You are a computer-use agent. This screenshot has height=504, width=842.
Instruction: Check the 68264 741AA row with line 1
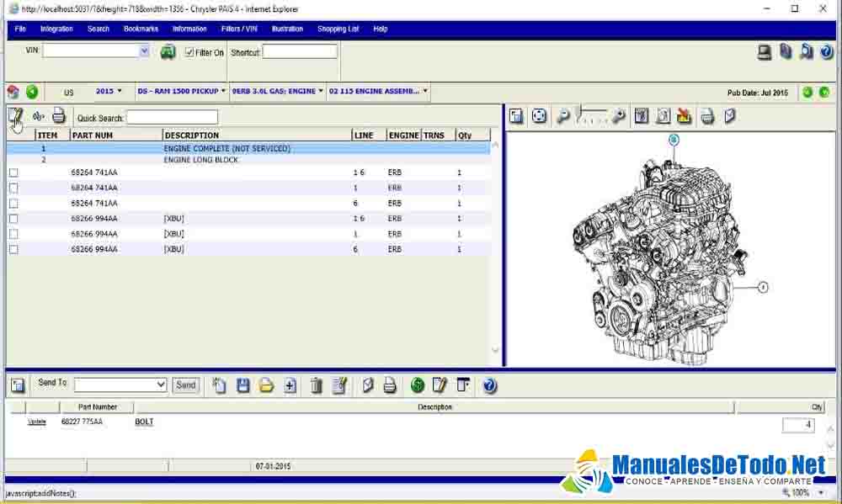[13, 188]
